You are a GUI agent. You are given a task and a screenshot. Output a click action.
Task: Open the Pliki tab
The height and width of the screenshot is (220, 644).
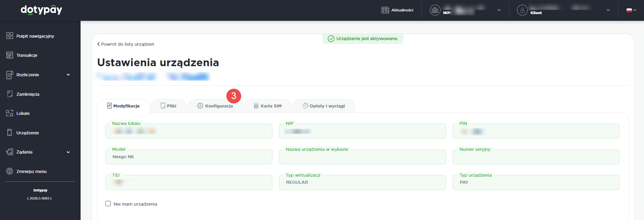[169, 106]
